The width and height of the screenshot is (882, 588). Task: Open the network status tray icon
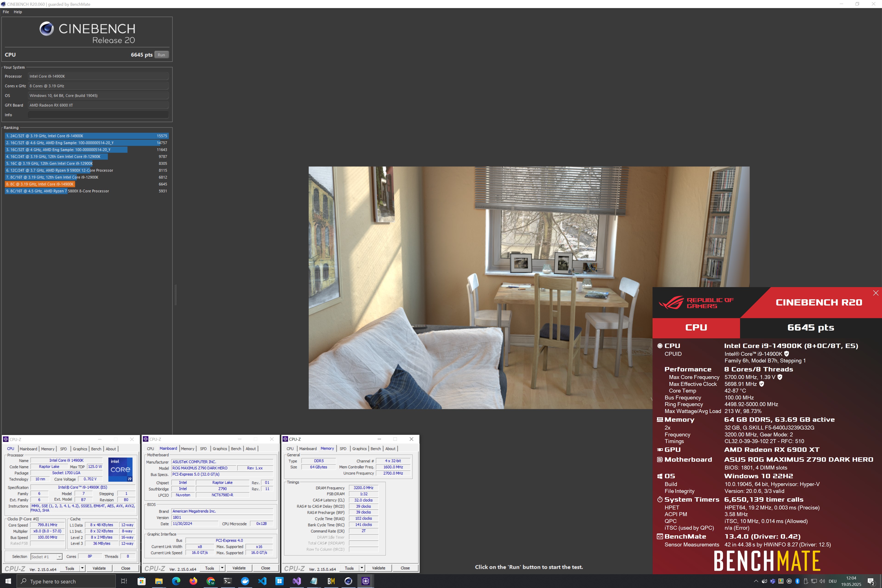pos(814,581)
